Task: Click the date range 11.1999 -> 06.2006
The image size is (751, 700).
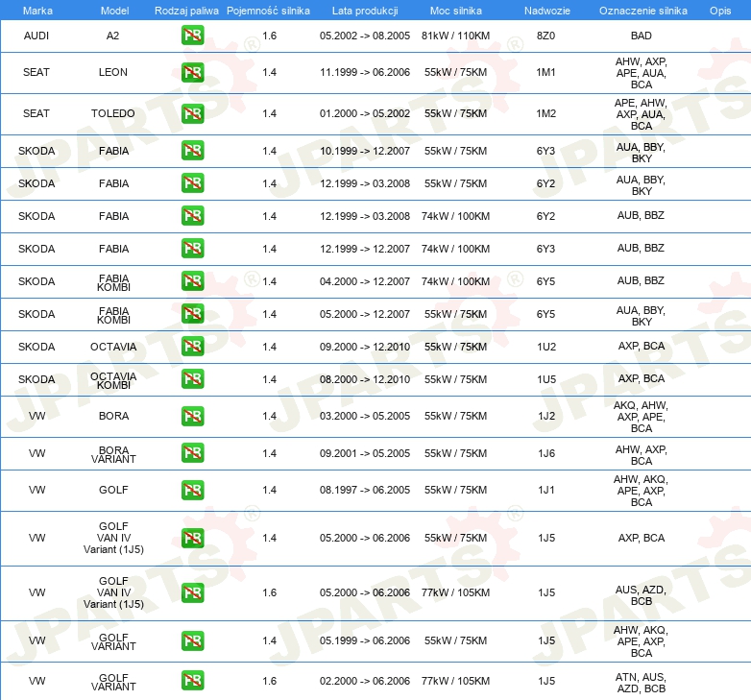Action: tap(365, 72)
